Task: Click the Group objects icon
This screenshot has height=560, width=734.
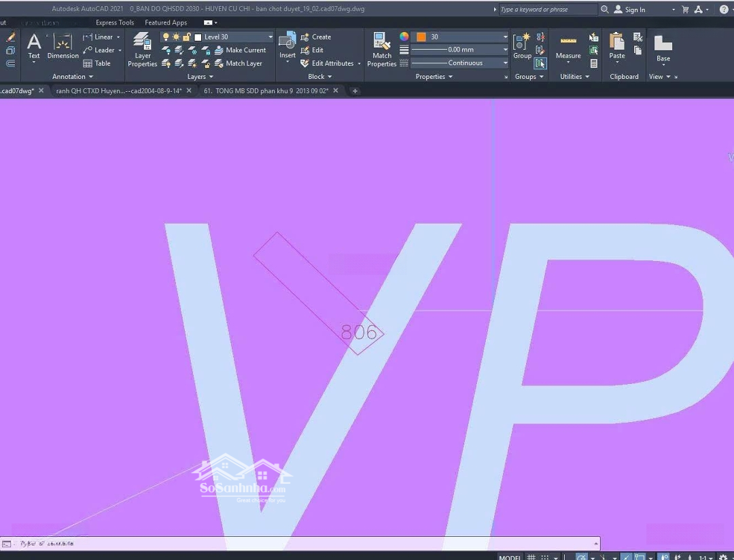Action: pyautogui.click(x=522, y=46)
